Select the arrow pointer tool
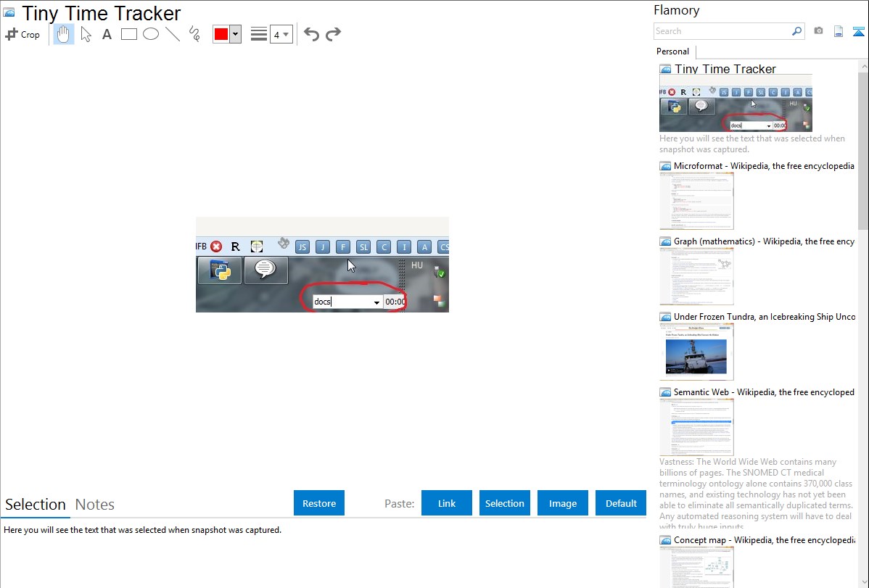The height and width of the screenshot is (588, 869). point(86,34)
